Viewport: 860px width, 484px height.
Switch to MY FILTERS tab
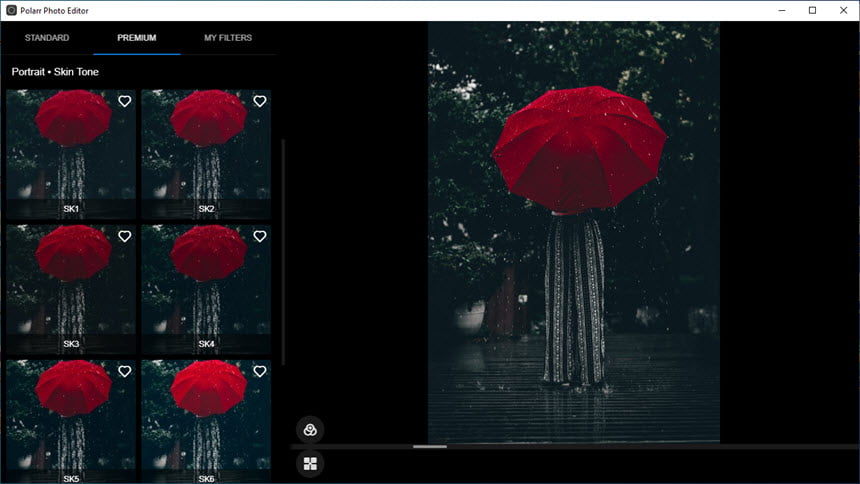click(228, 38)
